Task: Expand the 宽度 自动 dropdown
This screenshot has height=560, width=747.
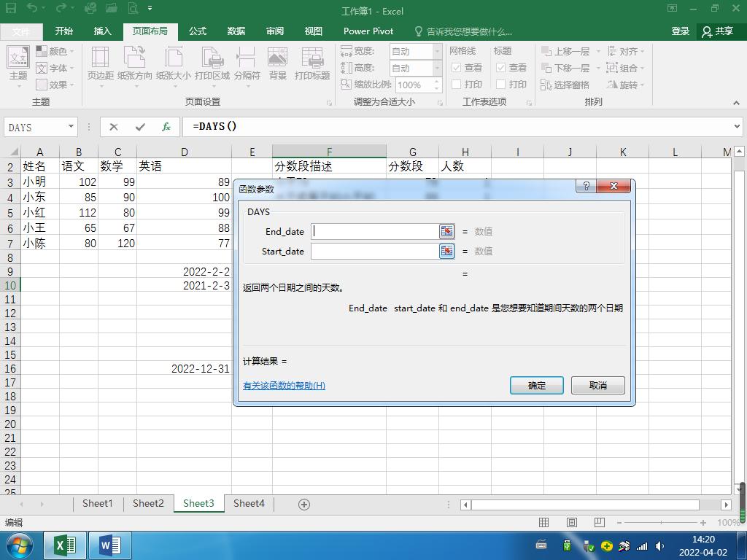Action: [437, 51]
